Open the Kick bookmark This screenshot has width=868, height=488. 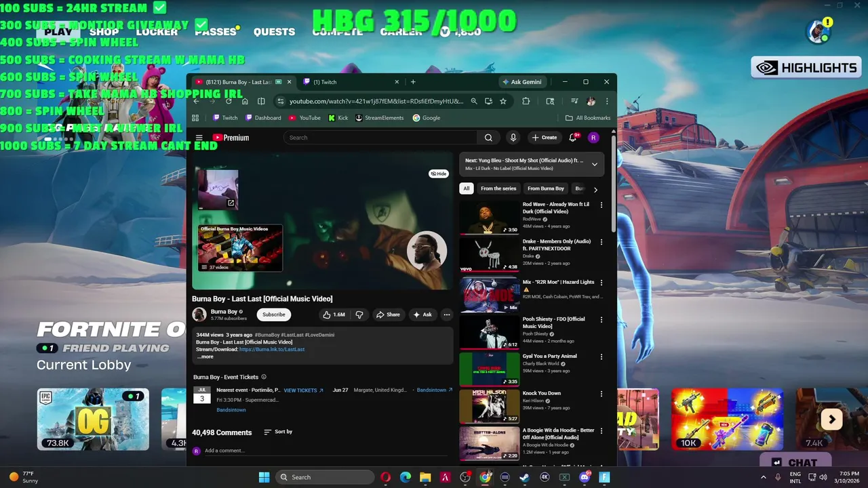338,118
